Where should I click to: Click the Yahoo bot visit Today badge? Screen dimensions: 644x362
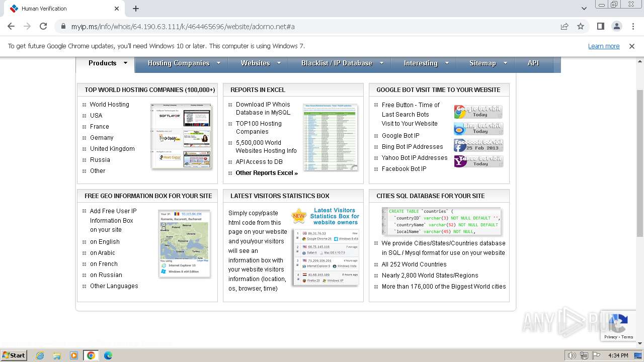coord(478,161)
